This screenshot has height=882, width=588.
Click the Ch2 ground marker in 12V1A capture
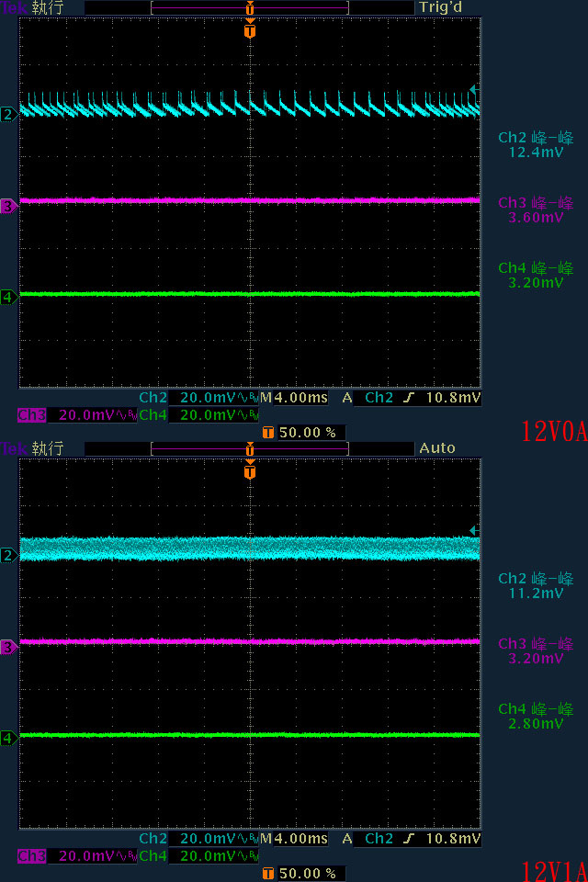8,556
